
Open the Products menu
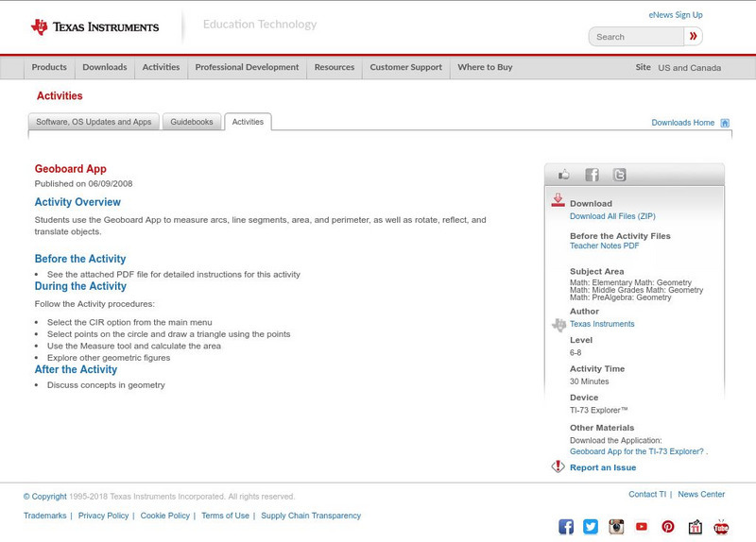49,67
